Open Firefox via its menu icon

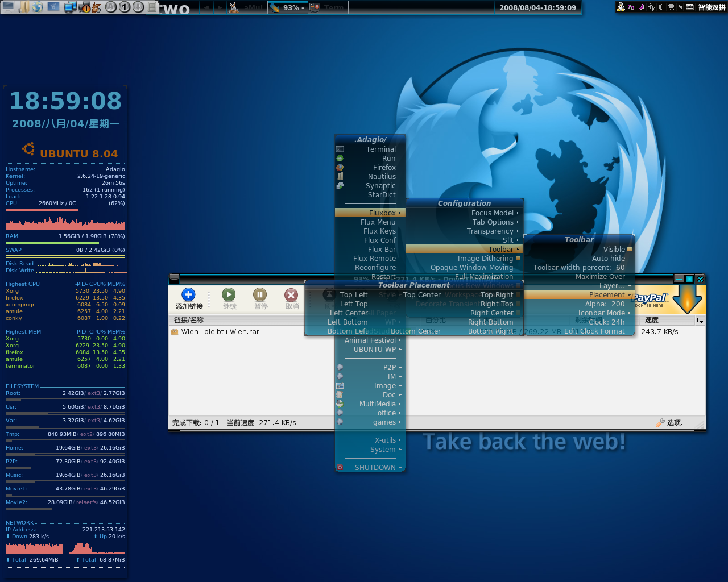tap(340, 168)
